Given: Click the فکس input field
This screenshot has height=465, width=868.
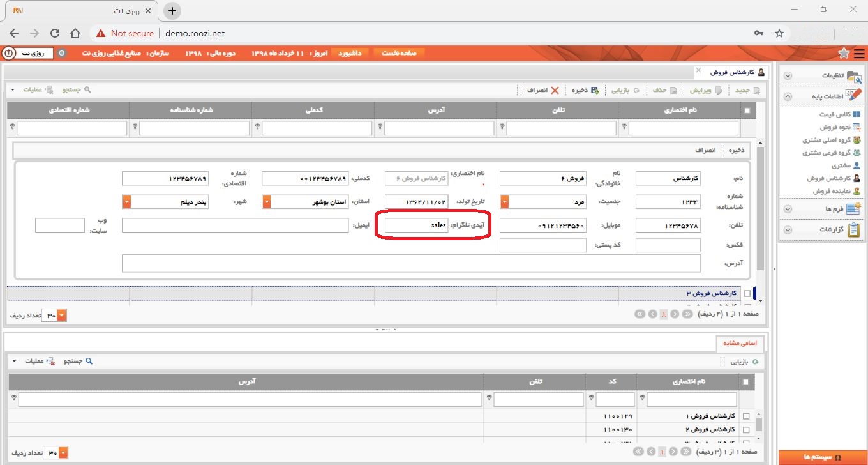Looking at the screenshot, I should tap(668, 245).
